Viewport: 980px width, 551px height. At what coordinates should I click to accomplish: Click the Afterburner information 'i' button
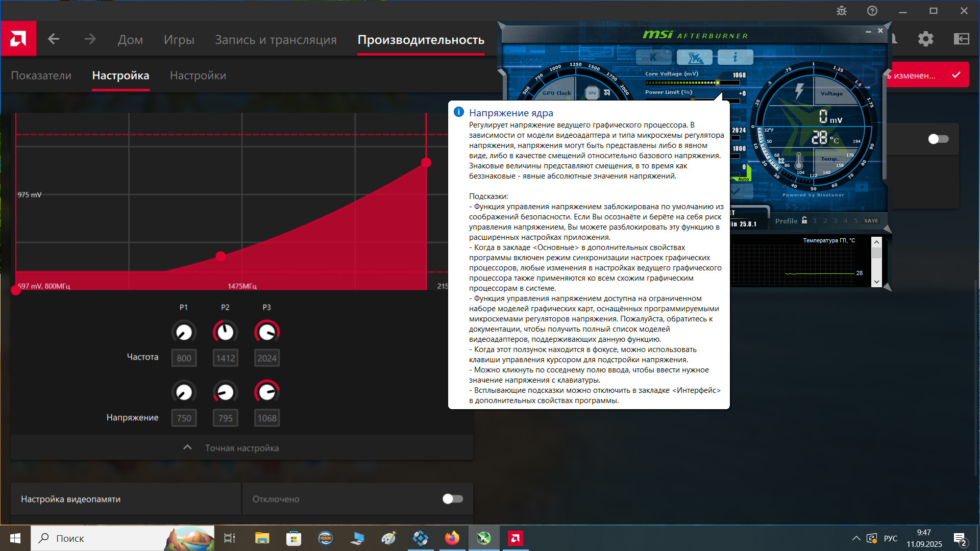pyautogui.click(x=735, y=57)
